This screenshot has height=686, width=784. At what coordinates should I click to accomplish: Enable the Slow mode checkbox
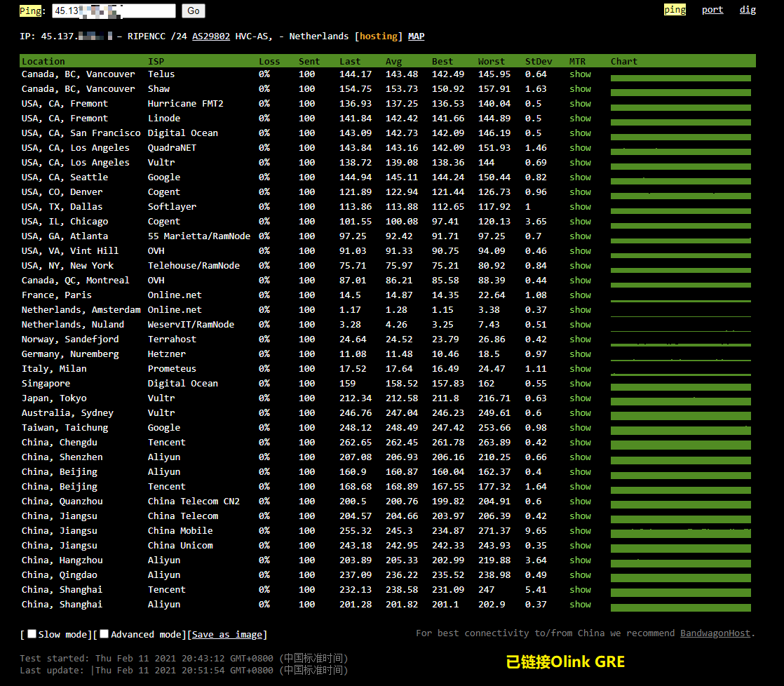click(x=32, y=634)
